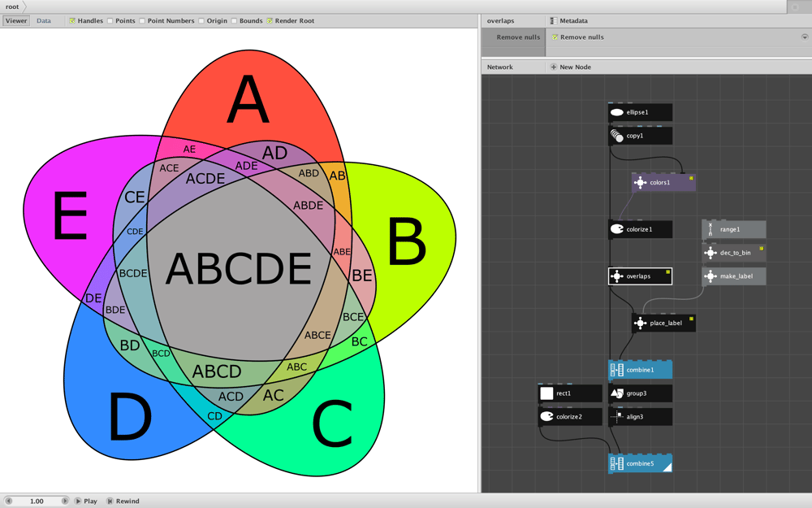The width and height of the screenshot is (812, 508).
Task: Click the dec_to_bin node icon
Action: coord(710,253)
